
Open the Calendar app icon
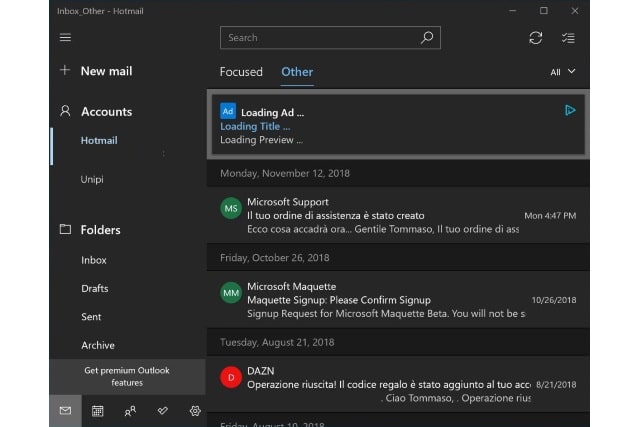[x=98, y=411]
